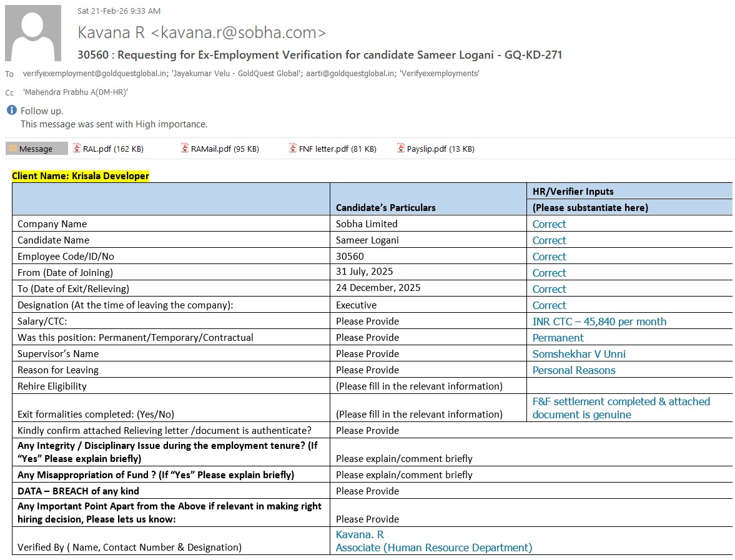Click the 'Verifyexemployments' last recipient

440,73
